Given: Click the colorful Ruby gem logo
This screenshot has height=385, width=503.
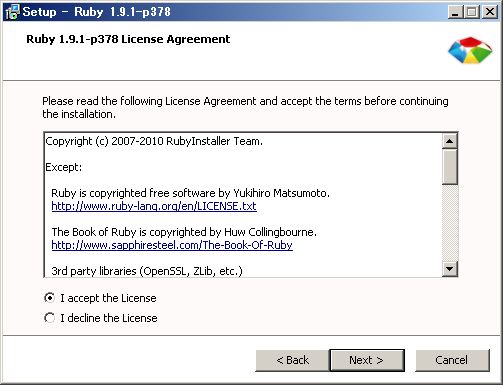Looking at the screenshot, I should coord(470,50).
